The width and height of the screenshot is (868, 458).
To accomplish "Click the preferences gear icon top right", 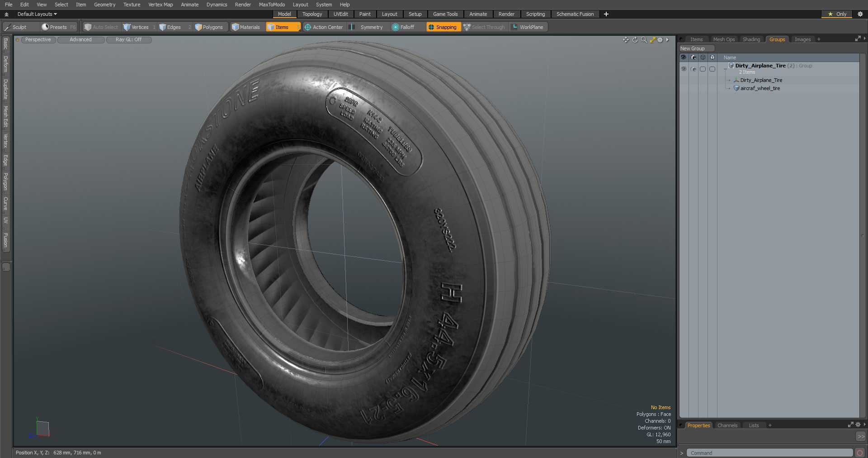I will 860,14.
